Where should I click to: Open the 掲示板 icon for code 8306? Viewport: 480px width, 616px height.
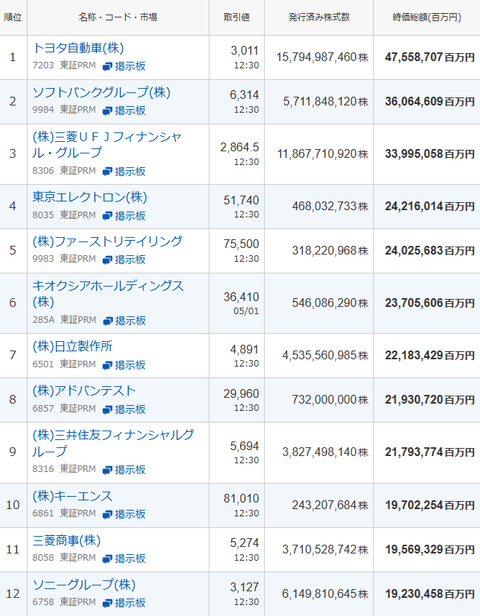[124, 171]
